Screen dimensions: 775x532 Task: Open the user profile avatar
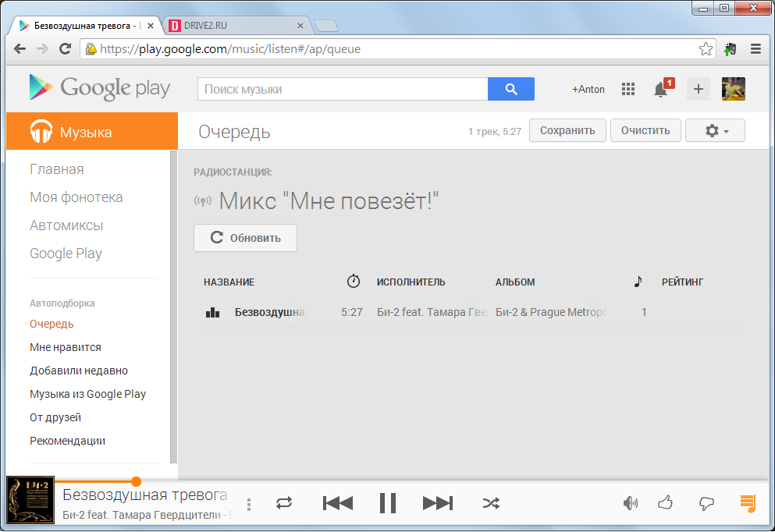click(734, 89)
